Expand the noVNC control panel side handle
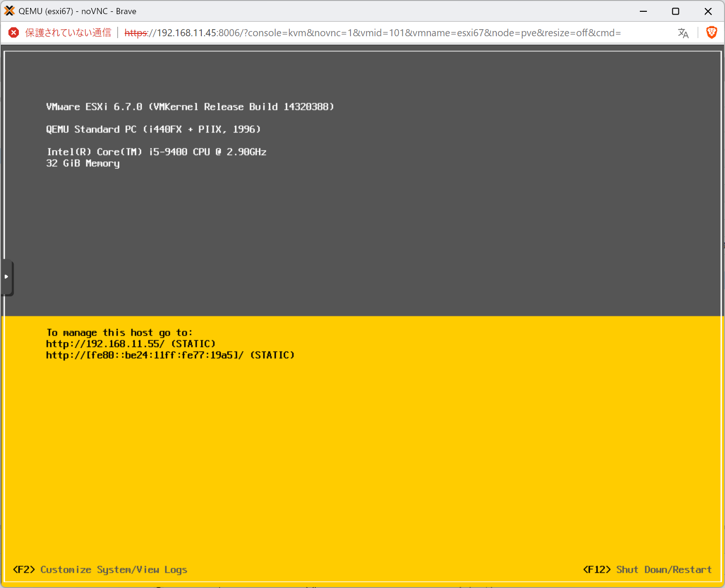 pyautogui.click(x=7, y=277)
